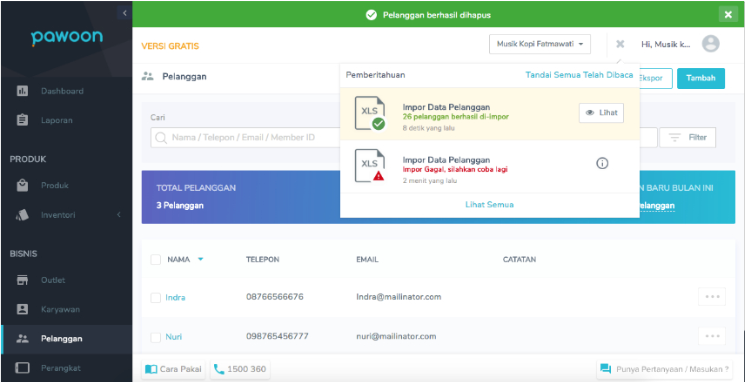The width and height of the screenshot is (745, 382).
Task: Click the Pelanggan people icon in sidebar
Action: tap(22, 339)
